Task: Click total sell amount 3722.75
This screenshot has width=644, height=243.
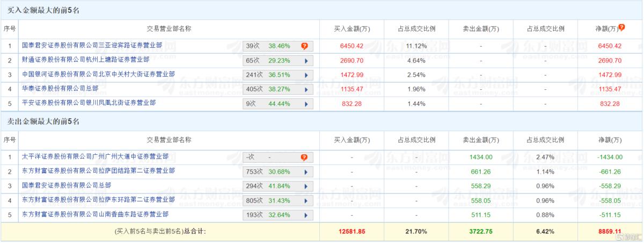Action: tap(481, 232)
